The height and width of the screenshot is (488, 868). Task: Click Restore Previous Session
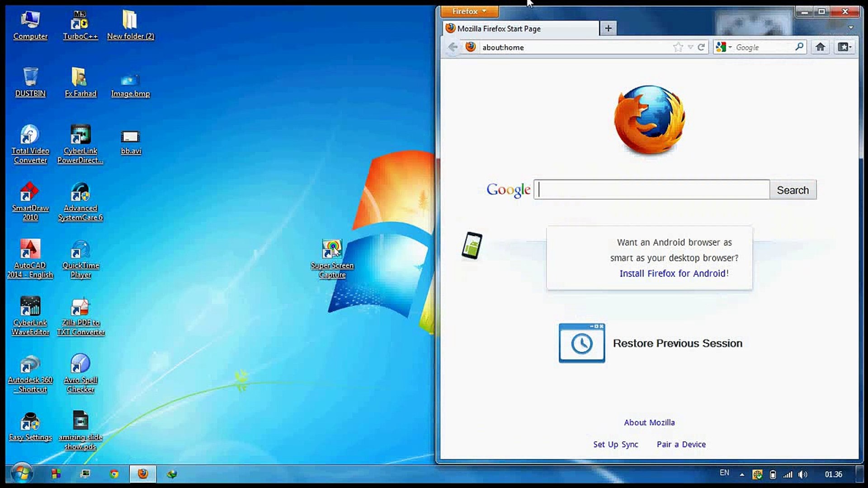pos(677,343)
